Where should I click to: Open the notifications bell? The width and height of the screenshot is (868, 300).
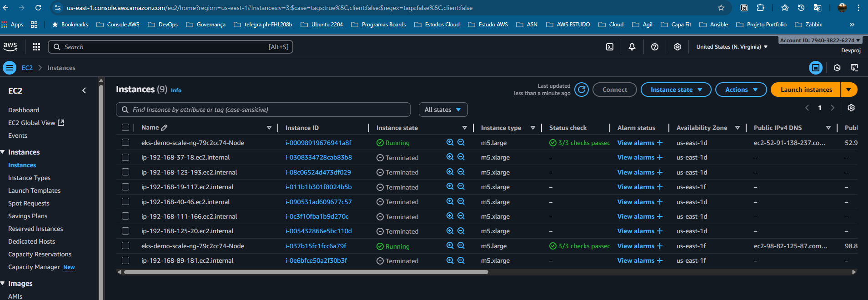click(x=632, y=47)
